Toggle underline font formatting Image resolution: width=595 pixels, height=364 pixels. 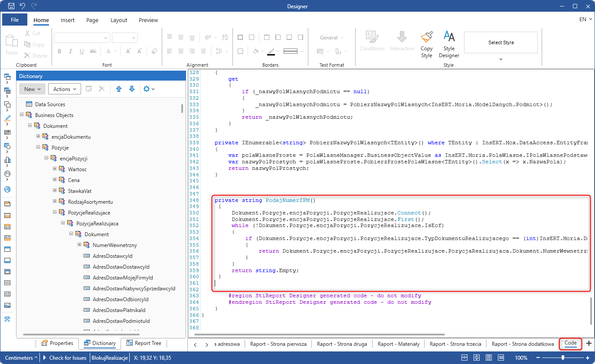[x=82, y=51]
